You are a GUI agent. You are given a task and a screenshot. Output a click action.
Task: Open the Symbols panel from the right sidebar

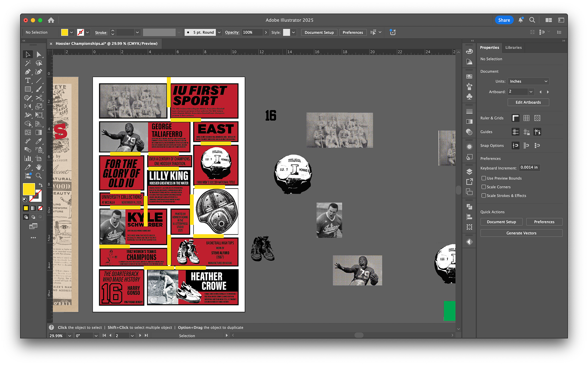click(469, 96)
